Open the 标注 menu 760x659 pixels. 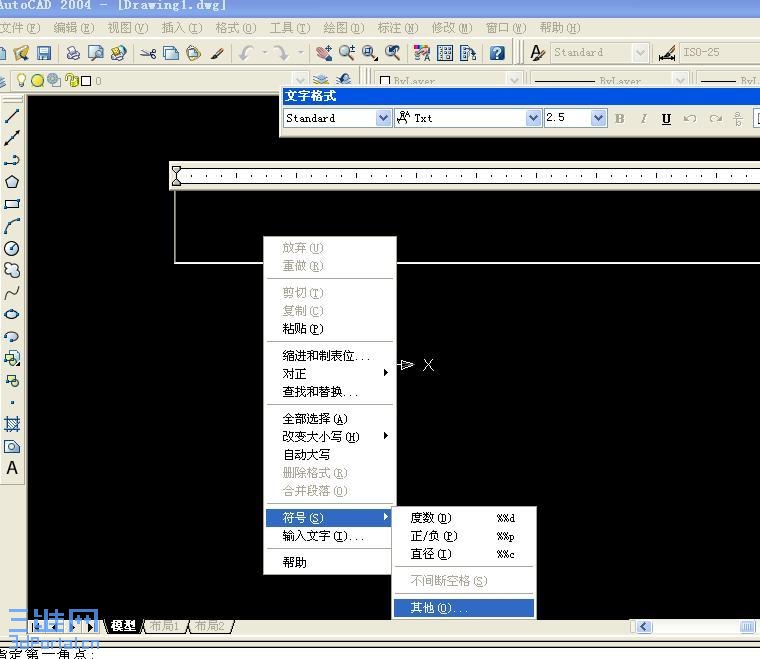pos(397,28)
